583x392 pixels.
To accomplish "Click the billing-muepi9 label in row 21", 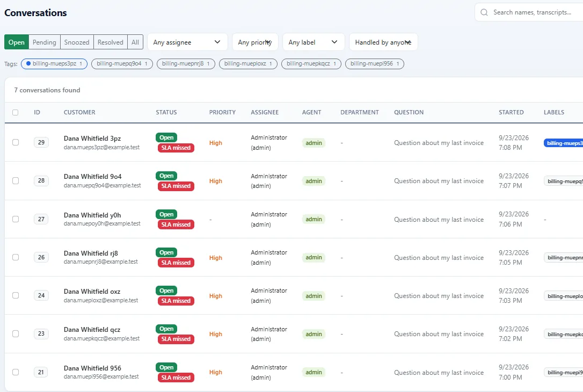I will click(x=564, y=372).
